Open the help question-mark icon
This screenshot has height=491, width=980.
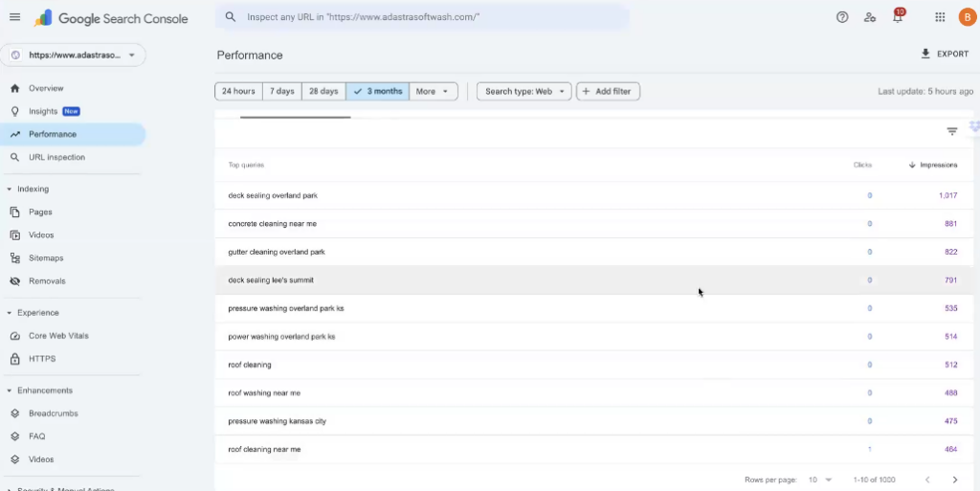coord(842,17)
